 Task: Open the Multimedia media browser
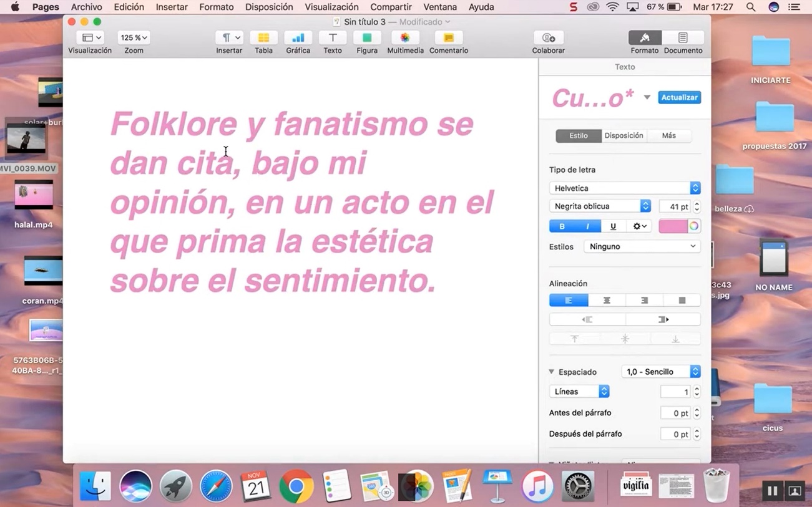coord(405,38)
